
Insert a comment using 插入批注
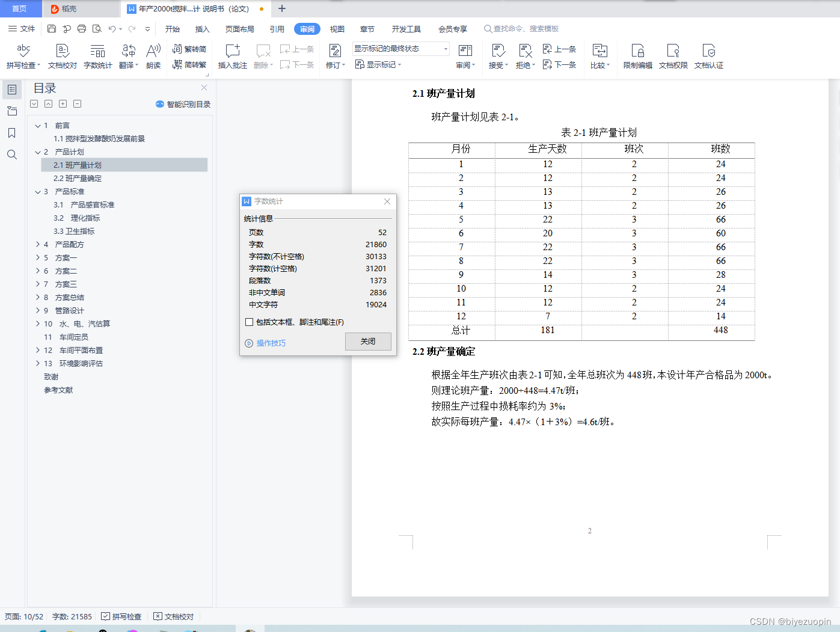pyautogui.click(x=232, y=56)
